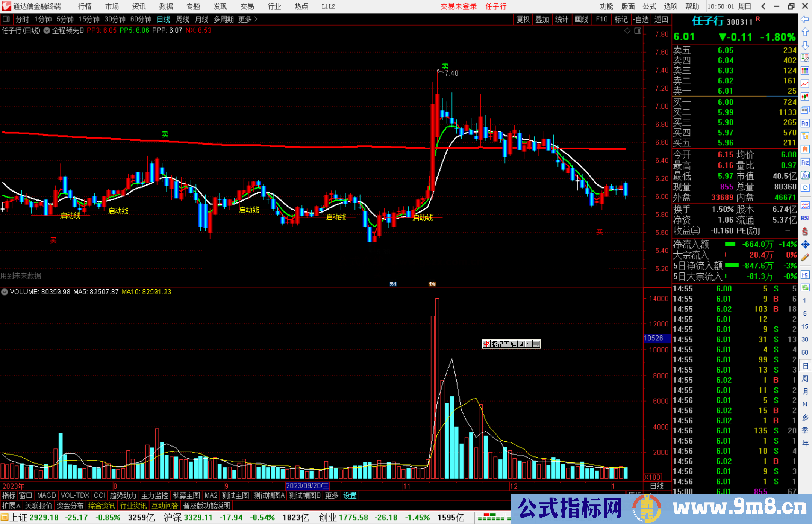Click the 复权 button above the chart
This screenshot has height=524, width=812.
tap(523, 19)
